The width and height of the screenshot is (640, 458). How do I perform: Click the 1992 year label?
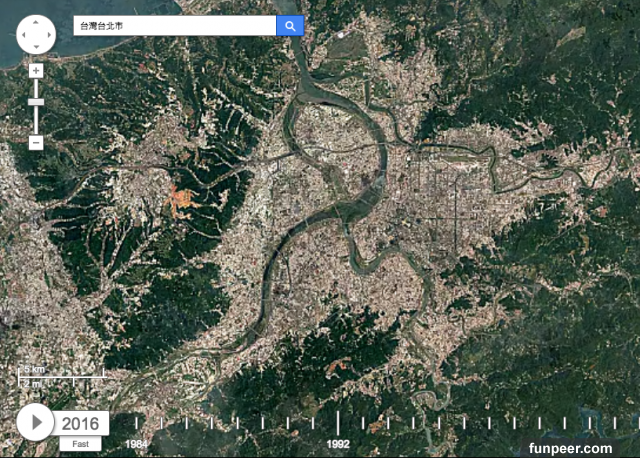pyautogui.click(x=338, y=444)
